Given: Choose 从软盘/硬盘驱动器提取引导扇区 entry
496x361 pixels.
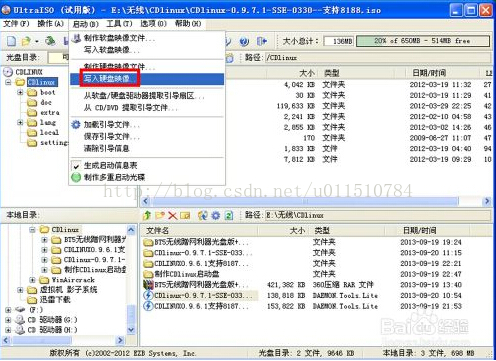Looking at the screenshot, I should coord(147,96).
